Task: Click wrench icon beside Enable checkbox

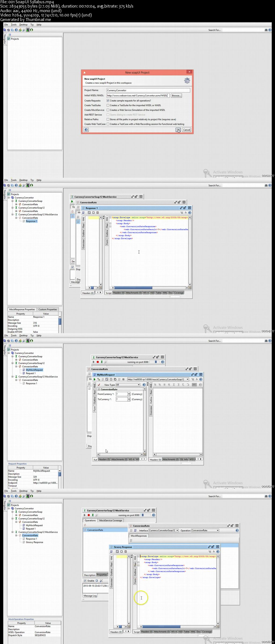Action: tap(101, 581)
